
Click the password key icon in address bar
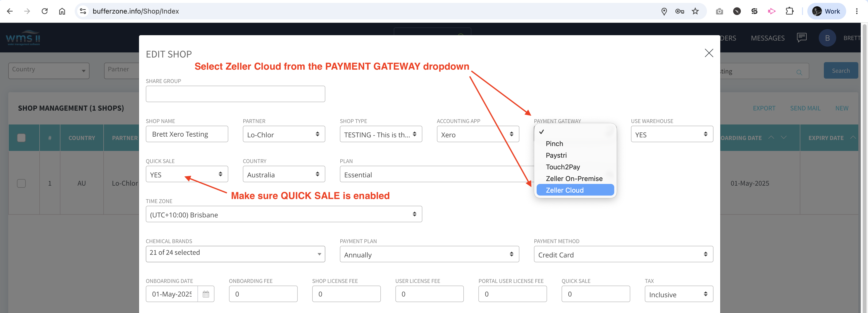click(x=680, y=11)
